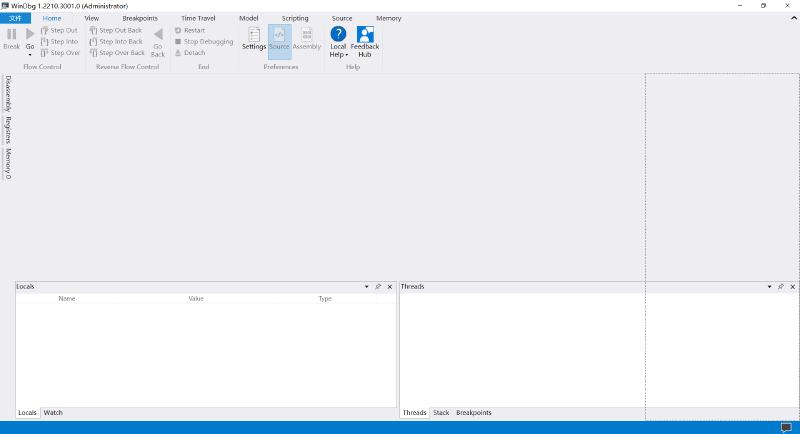
Task: Close the Locals panel
Action: pyautogui.click(x=390, y=287)
